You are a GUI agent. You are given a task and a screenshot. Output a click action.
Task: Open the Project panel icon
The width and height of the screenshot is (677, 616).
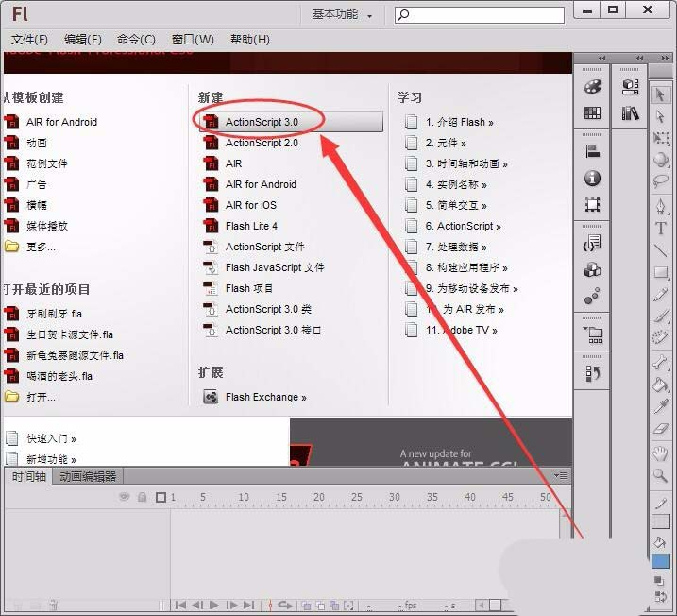pos(592,334)
